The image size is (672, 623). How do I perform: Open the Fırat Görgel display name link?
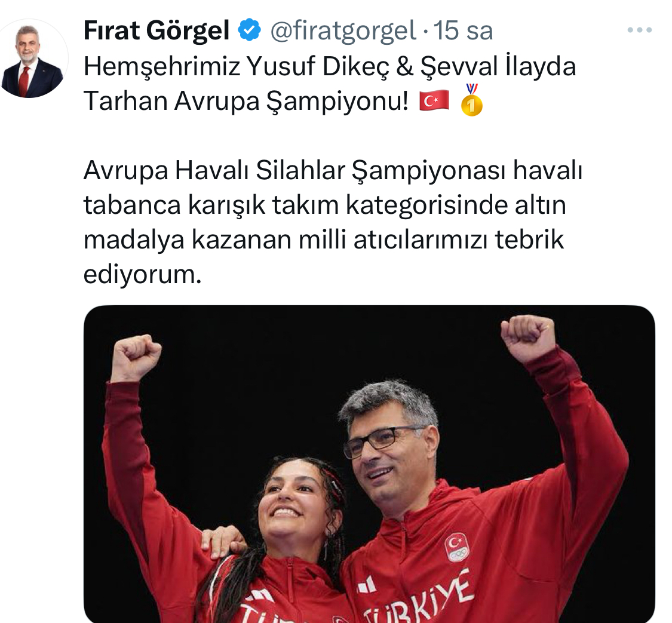(x=157, y=30)
